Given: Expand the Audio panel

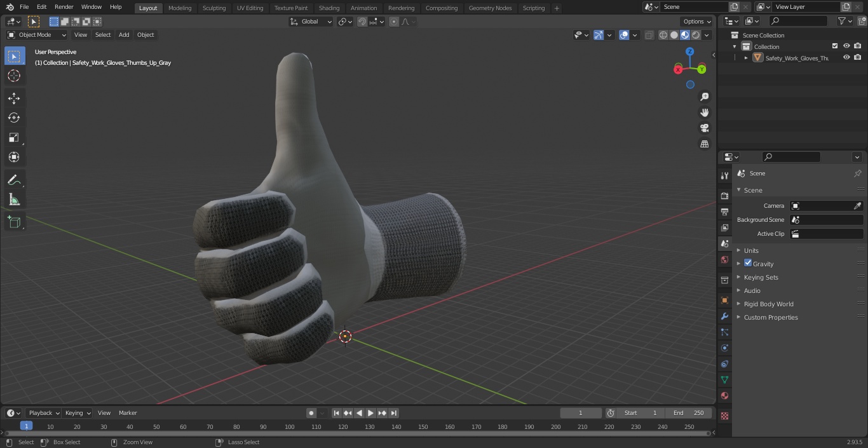Looking at the screenshot, I should click(x=752, y=290).
